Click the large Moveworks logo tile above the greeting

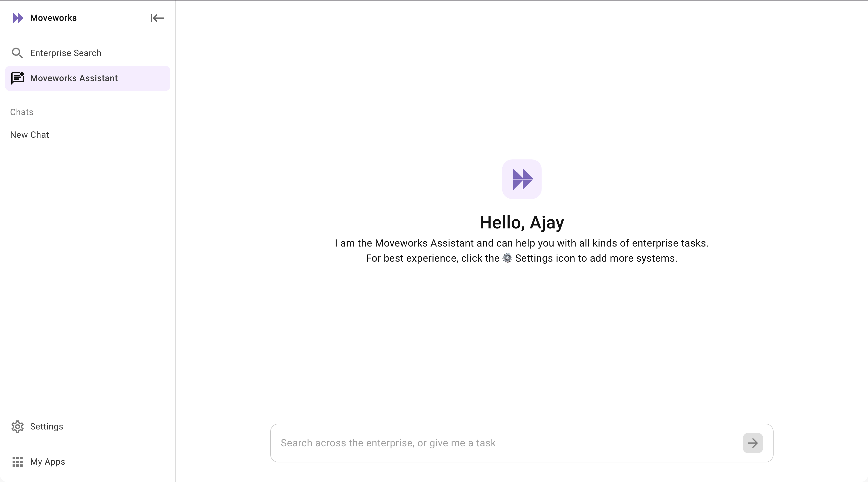522,179
